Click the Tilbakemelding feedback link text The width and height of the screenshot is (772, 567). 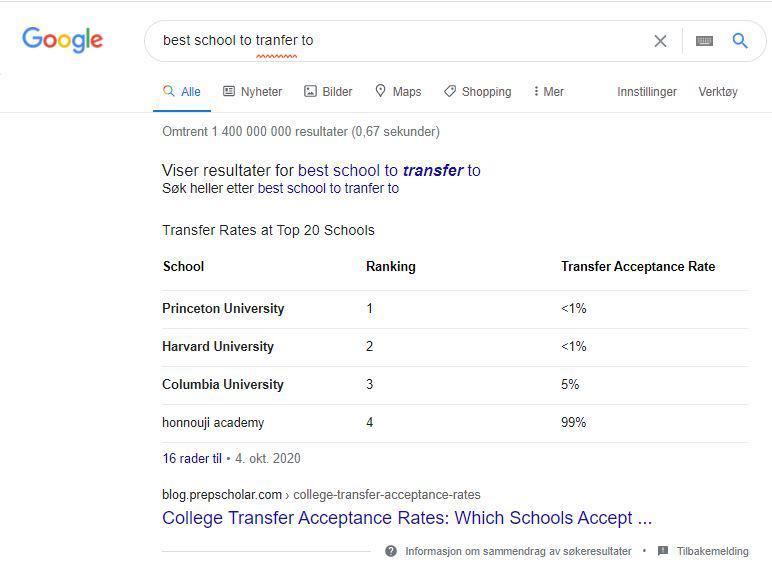[x=712, y=551]
